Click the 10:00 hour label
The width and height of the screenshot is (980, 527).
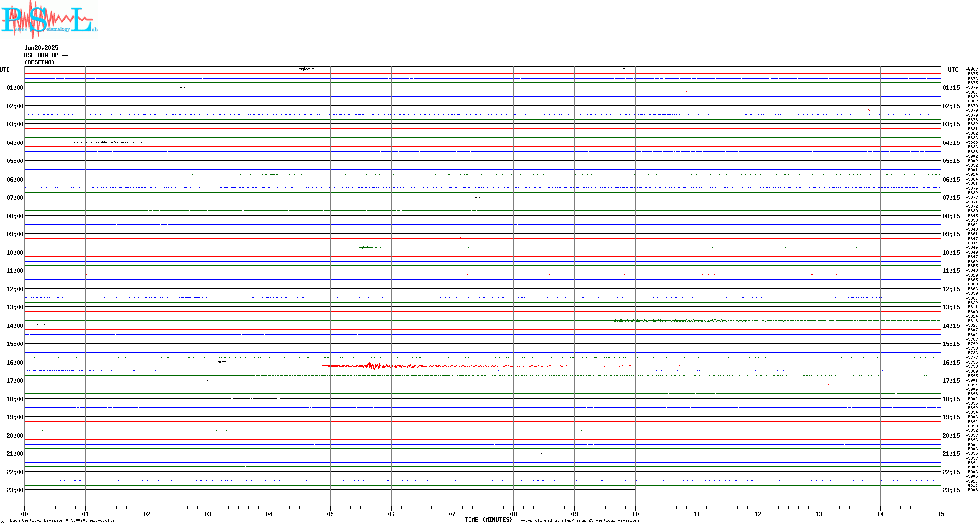15,253
